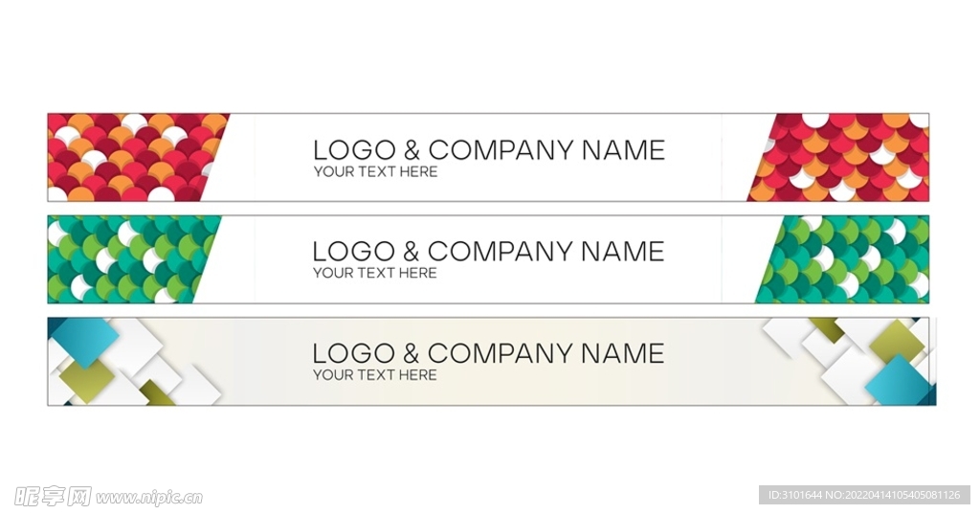Screen dimensions: 980x514
Task: Click the square banner's LOGO & COMPANY NAME heading
Action: pos(489,354)
